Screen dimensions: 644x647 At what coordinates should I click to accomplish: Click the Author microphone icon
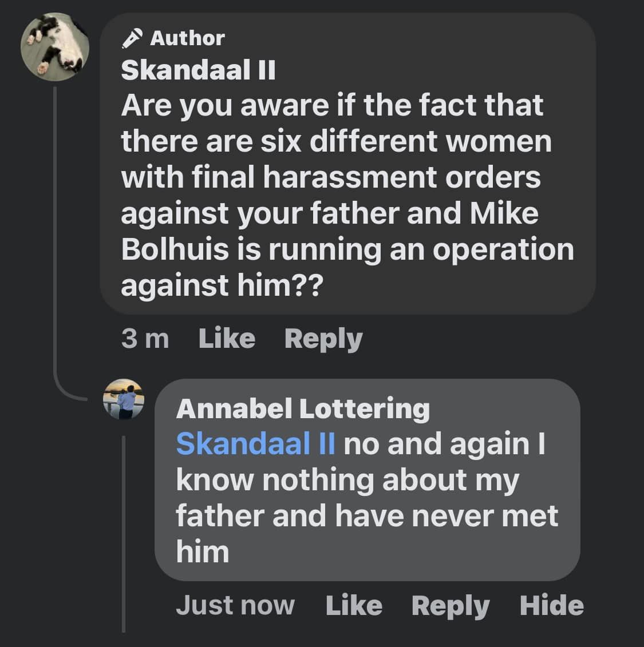pyautogui.click(x=132, y=38)
